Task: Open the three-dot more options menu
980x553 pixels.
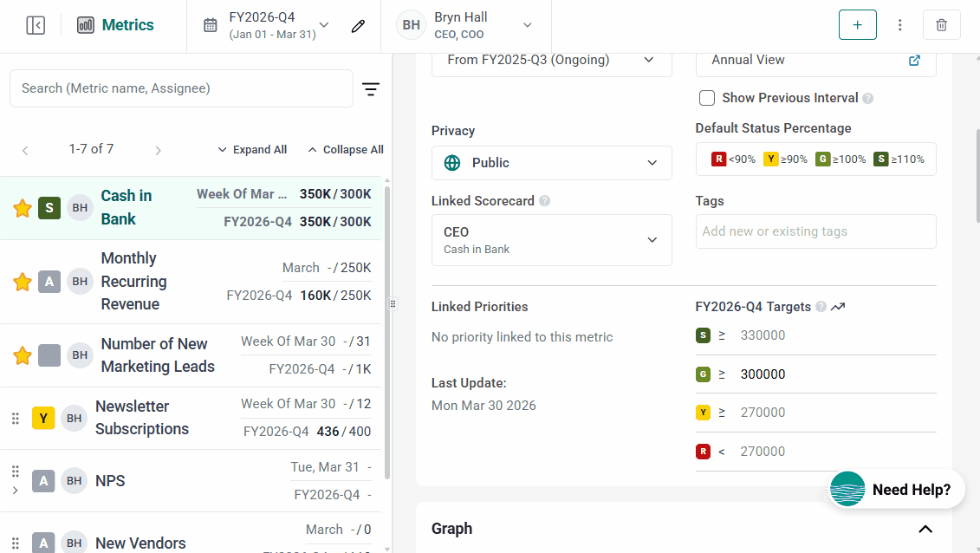Action: click(900, 25)
